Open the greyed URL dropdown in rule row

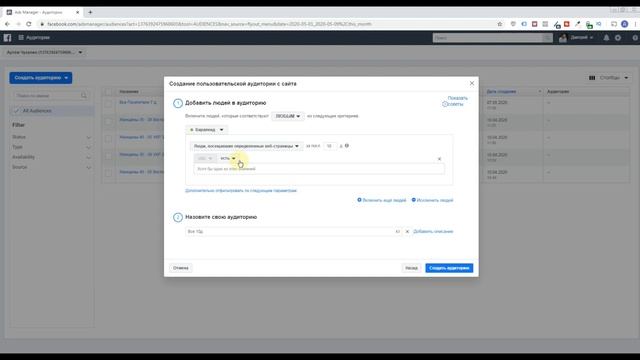205,158
